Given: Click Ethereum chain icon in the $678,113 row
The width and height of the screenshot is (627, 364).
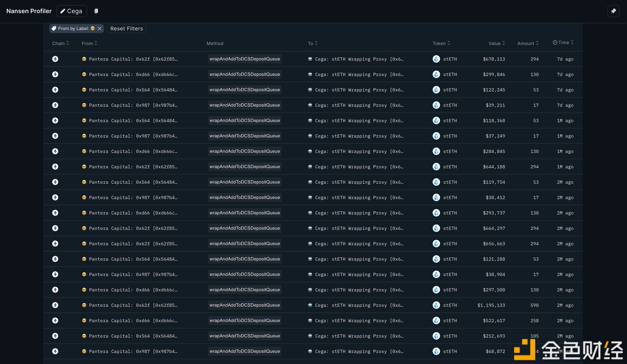Looking at the screenshot, I should [55, 59].
